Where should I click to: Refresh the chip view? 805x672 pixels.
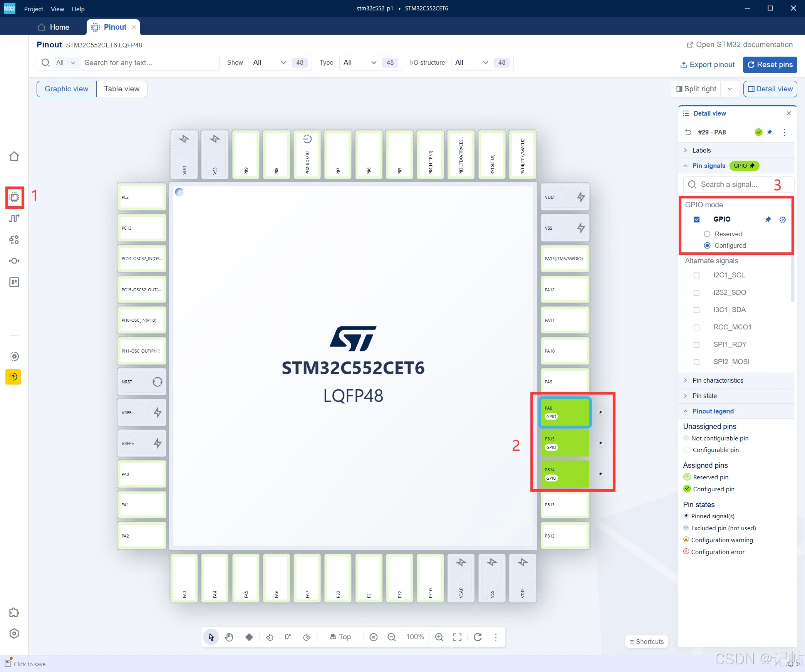point(478,637)
